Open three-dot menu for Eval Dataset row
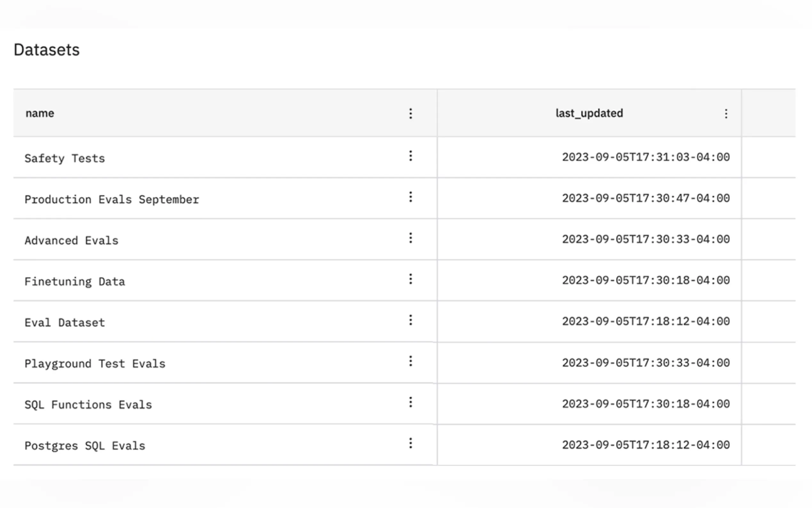The height and width of the screenshot is (508, 812). click(x=410, y=320)
